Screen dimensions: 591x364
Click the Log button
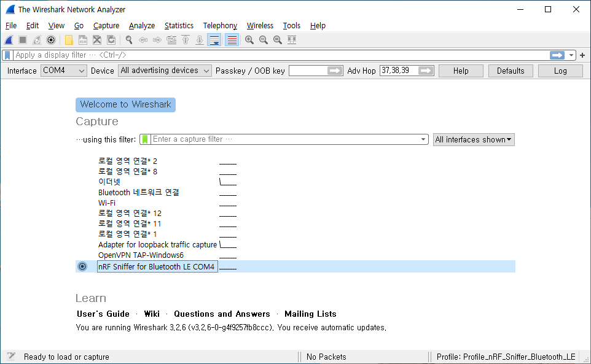pyautogui.click(x=560, y=71)
